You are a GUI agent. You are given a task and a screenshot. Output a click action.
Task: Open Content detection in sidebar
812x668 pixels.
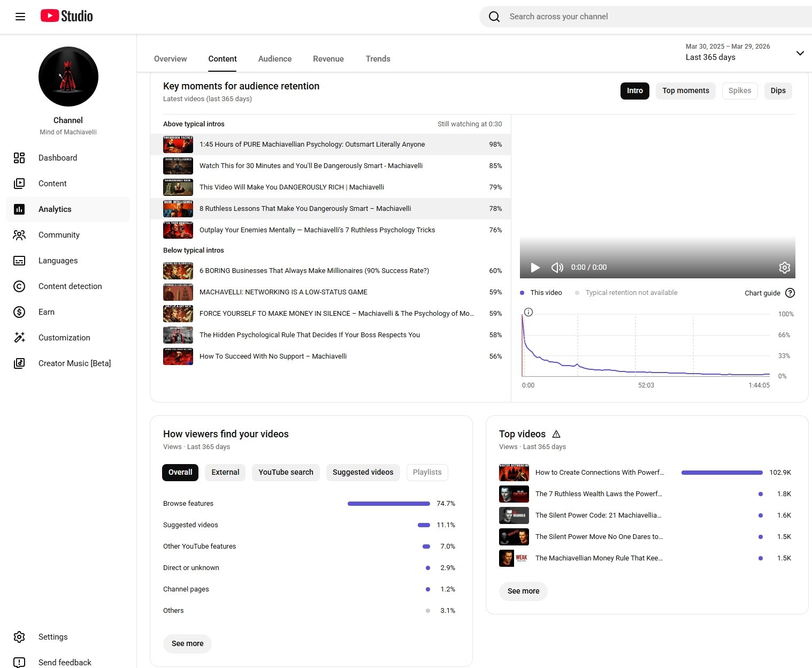click(70, 286)
